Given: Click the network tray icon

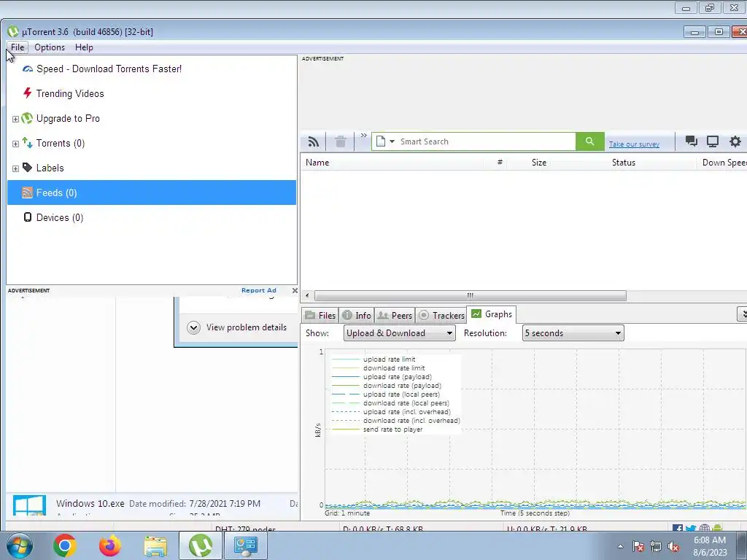Looking at the screenshot, I should [x=656, y=546].
